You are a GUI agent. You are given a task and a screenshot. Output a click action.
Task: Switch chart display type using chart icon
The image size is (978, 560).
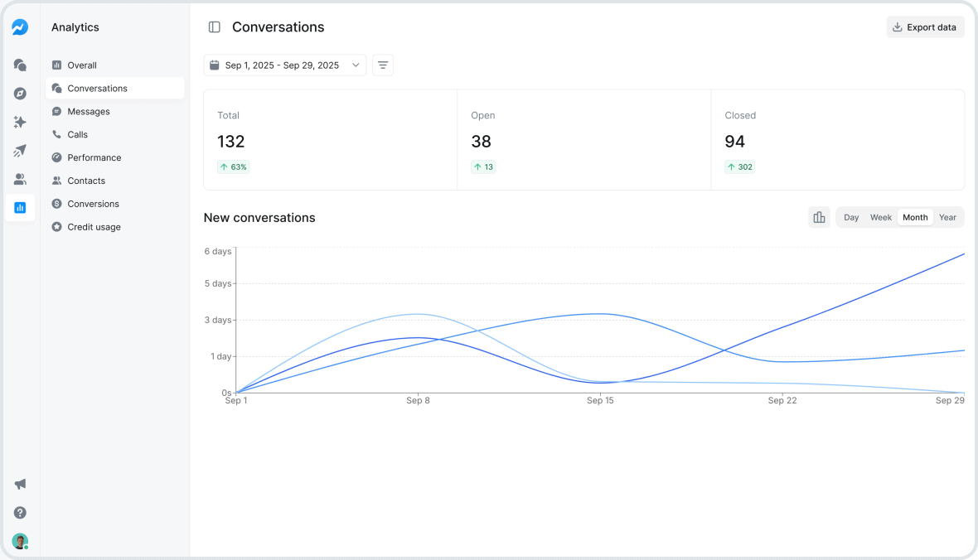click(819, 217)
